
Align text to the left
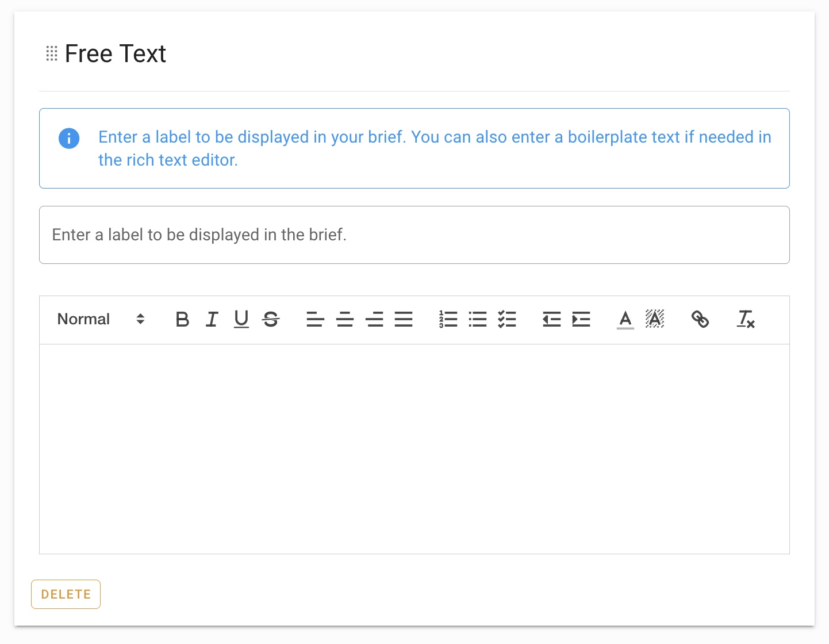[315, 319]
